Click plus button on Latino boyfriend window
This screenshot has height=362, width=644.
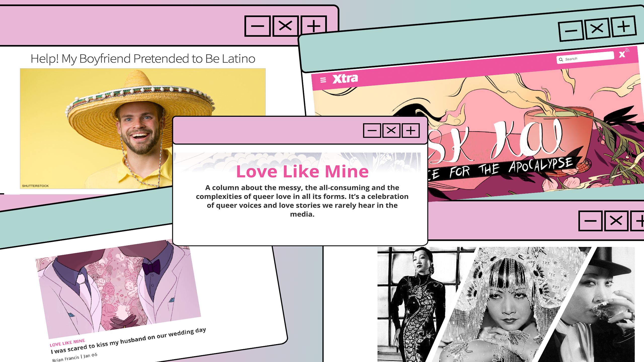coord(313,25)
